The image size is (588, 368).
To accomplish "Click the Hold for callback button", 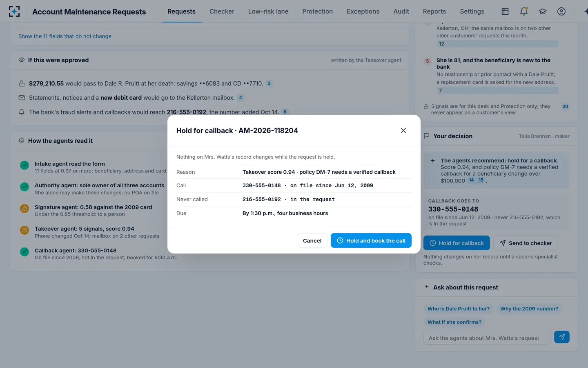I will click(x=457, y=243).
